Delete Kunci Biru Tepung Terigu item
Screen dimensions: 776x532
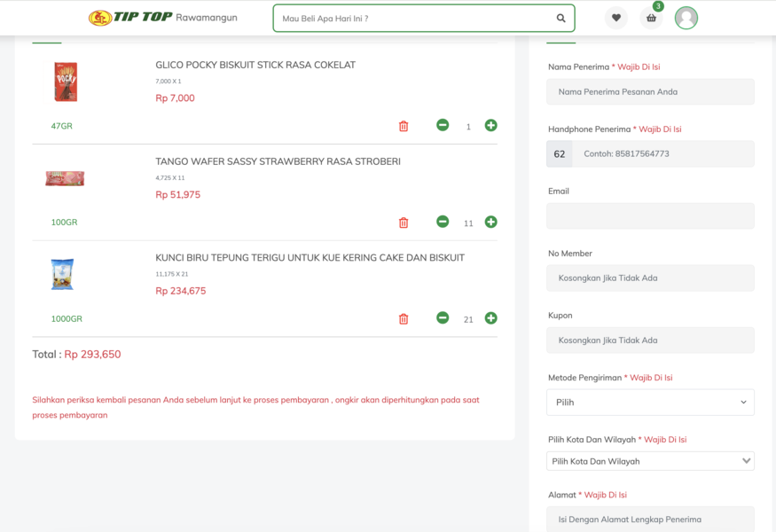(404, 318)
